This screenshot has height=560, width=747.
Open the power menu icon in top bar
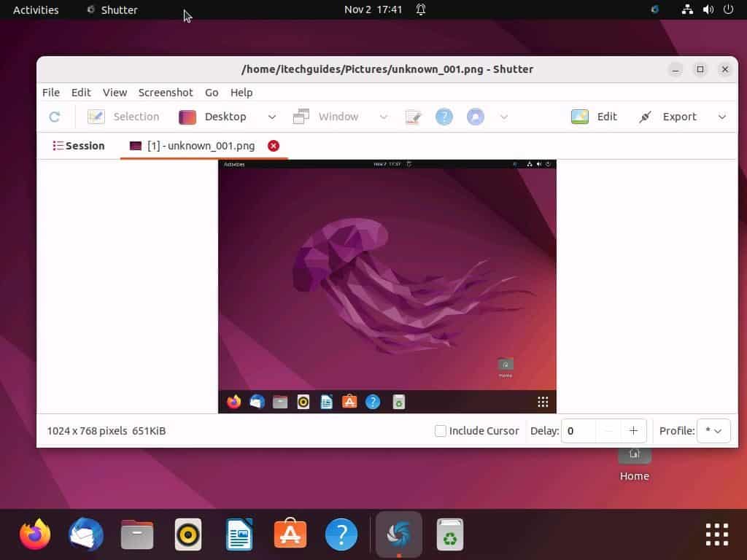(x=729, y=9)
